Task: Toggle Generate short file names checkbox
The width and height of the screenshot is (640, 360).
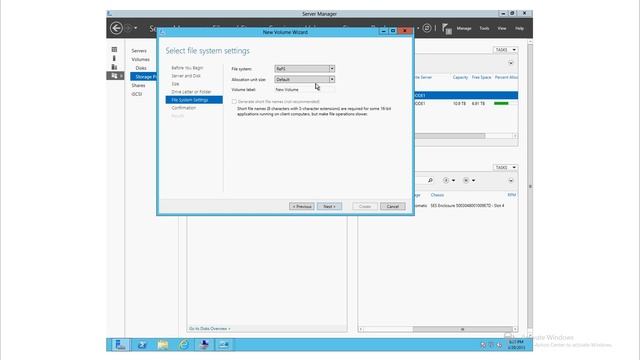Action: point(234,102)
